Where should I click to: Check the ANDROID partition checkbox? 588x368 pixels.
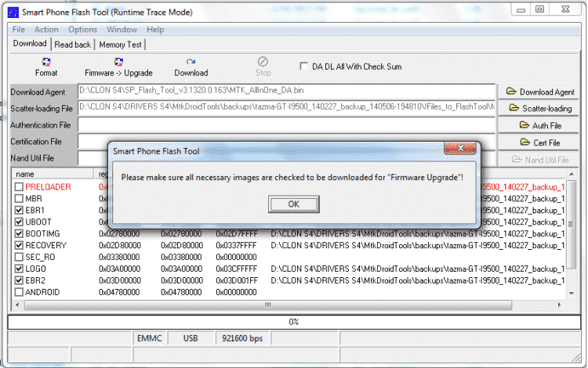19,292
